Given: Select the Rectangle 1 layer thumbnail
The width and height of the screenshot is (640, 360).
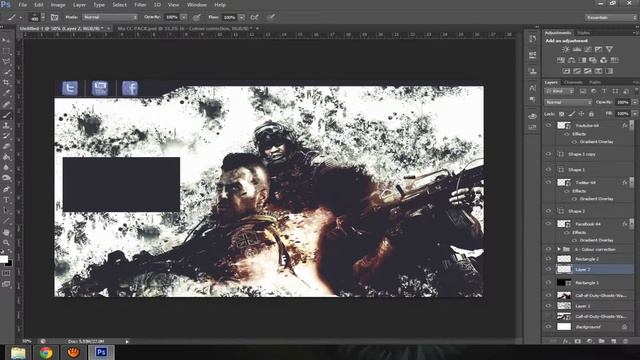Looking at the screenshot, I should [564, 282].
